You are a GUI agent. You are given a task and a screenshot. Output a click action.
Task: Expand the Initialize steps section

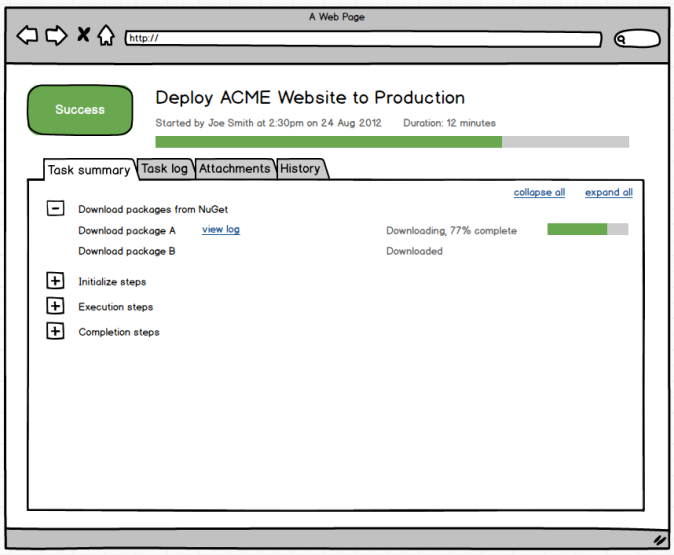point(56,281)
